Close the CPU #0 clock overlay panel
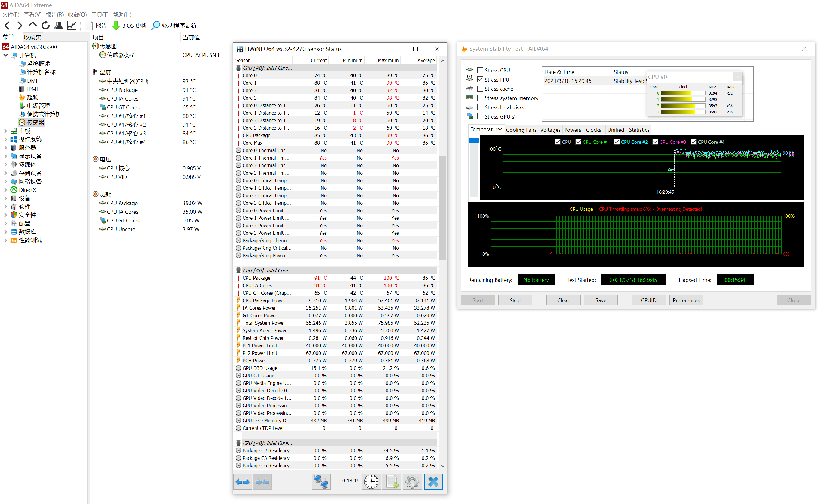The image size is (831, 504). (x=738, y=77)
